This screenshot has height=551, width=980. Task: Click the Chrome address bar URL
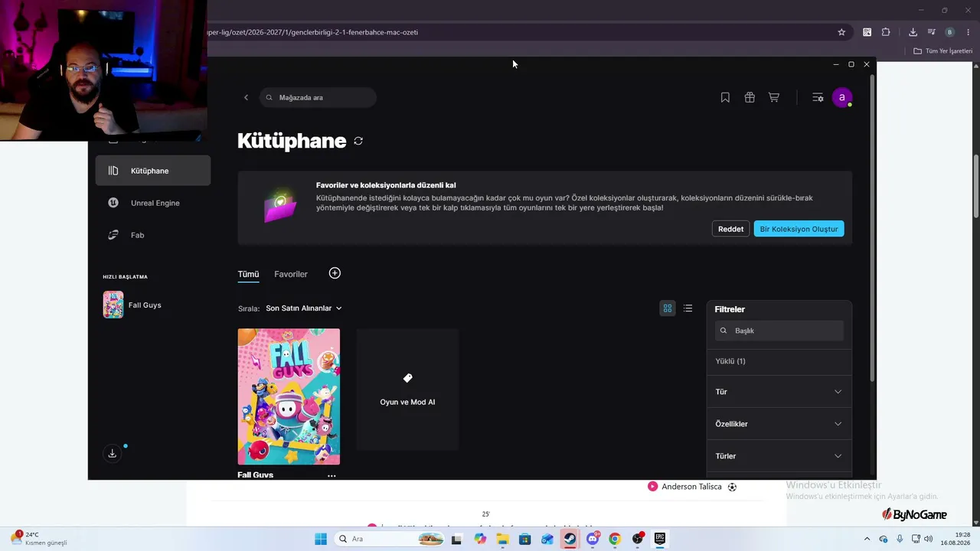pyautogui.click(x=312, y=32)
